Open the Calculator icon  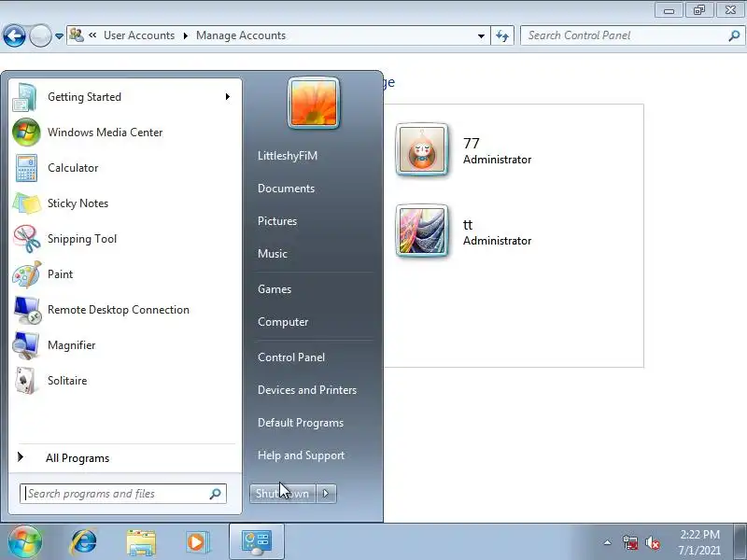coord(26,168)
